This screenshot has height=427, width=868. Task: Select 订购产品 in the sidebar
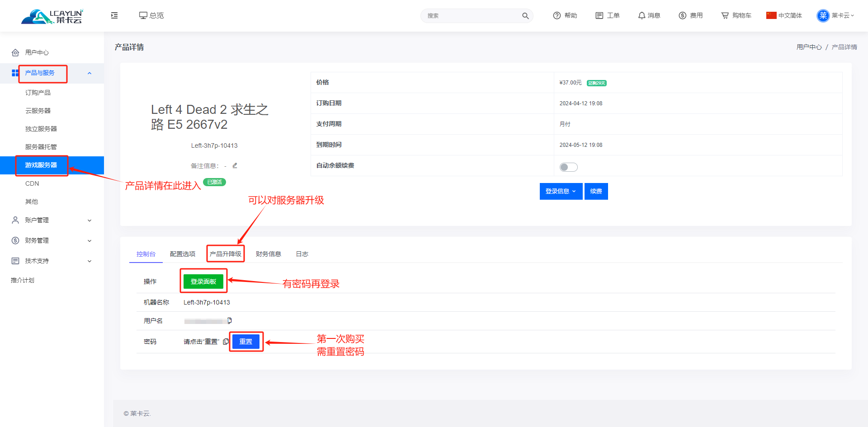click(x=38, y=93)
